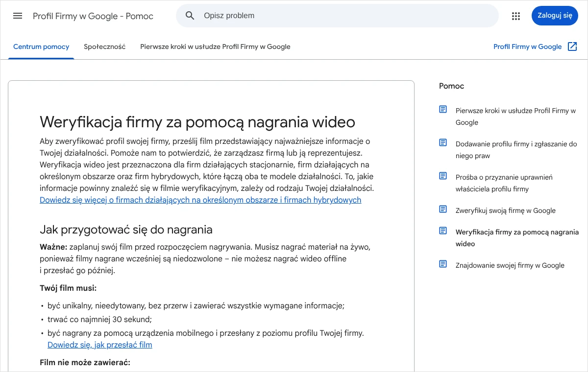Viewport: 588px width, 372px height.
Task: Click article icon next to Znajdowanie swojej firmy
Action: coord(443,264)
